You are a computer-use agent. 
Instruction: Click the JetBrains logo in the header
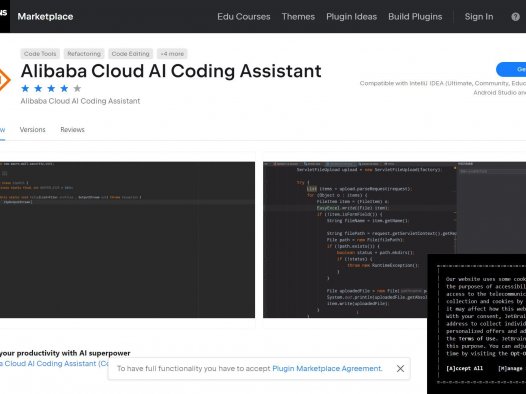(4, 16)
